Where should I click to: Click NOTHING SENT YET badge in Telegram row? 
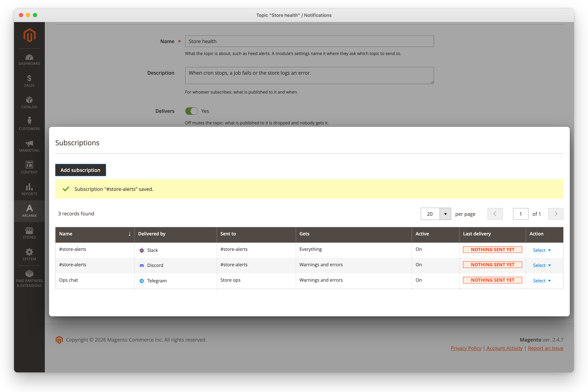492,280
